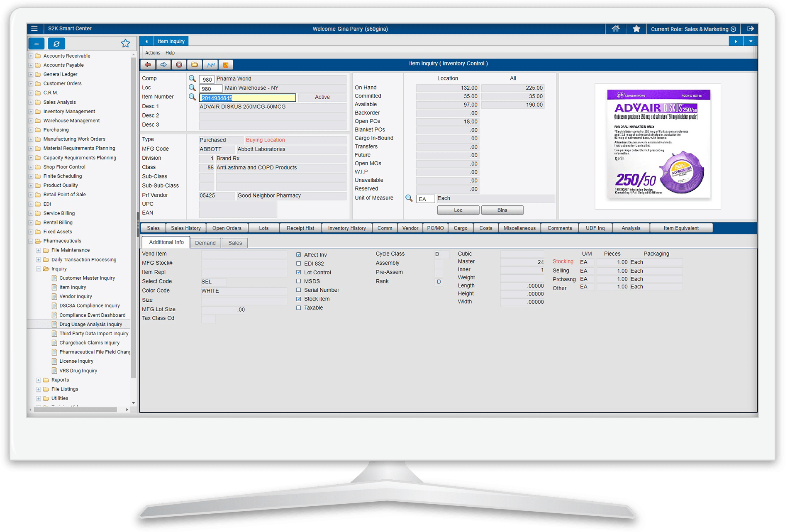The height and width of the screenshot is (532, 785).
Task: Expand the Accounts Receivable folder
Action: tap(31, 56)
